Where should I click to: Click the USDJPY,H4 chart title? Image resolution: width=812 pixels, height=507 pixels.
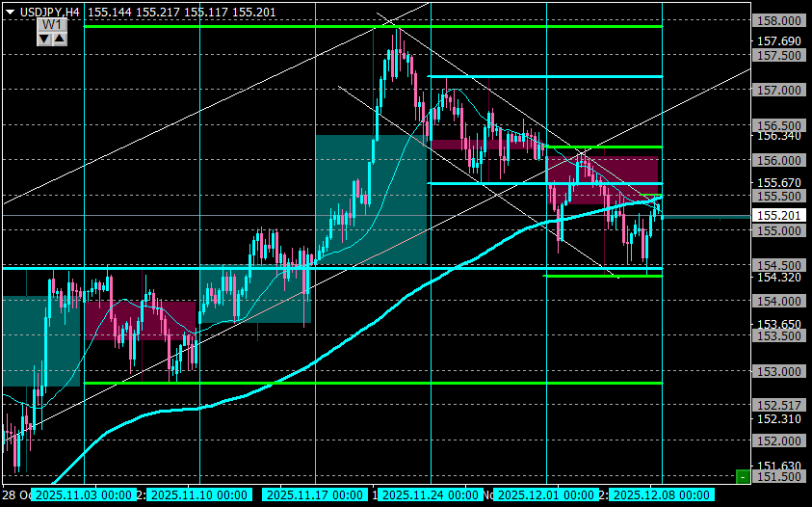(x=50, y=12)
